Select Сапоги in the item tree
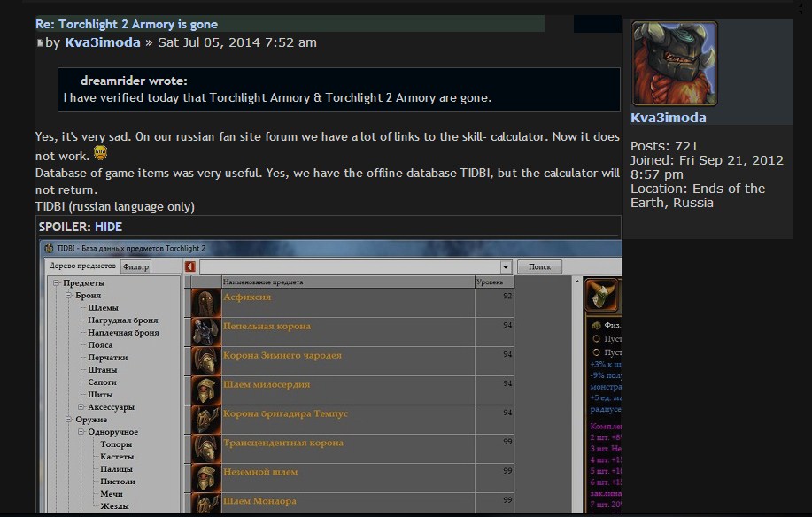812x517 pixels. point(102,382)
